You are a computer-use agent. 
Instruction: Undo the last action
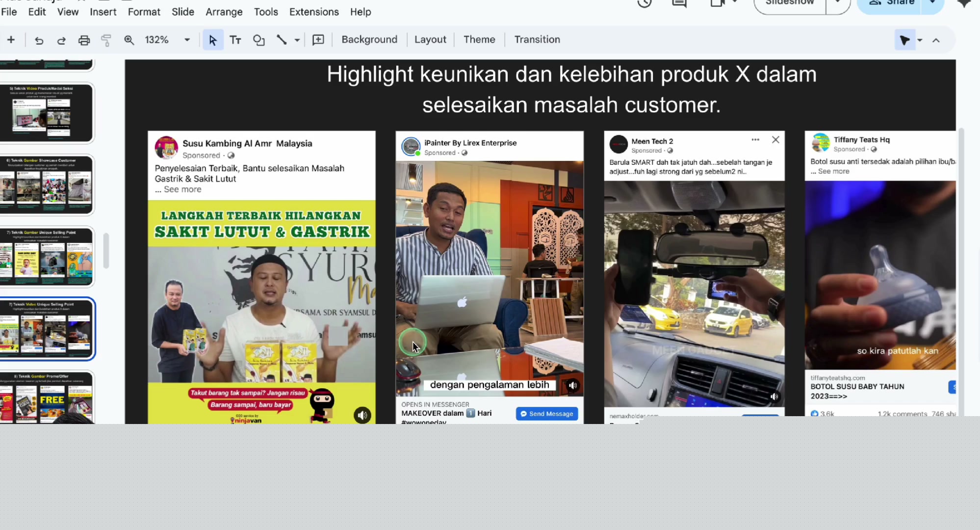coord(39,40)
